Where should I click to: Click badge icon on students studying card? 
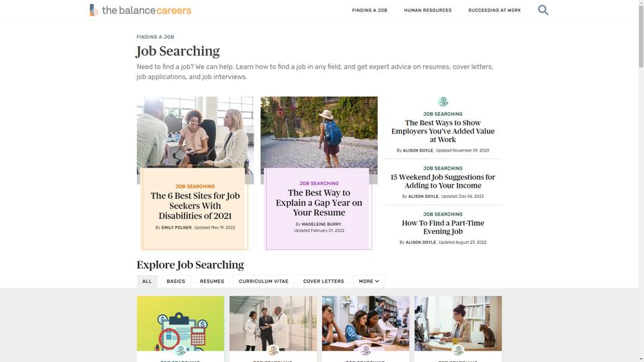tap(366, 350)
